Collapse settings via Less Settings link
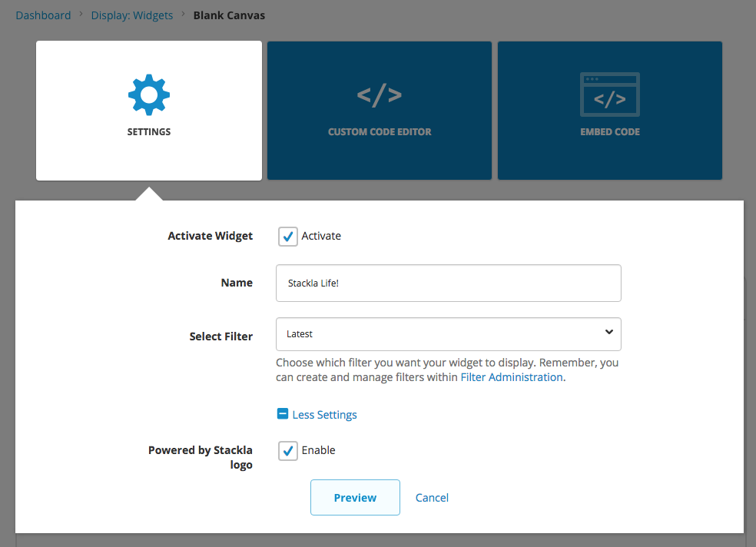Screen dimensions: 756x547 point(324,415)
